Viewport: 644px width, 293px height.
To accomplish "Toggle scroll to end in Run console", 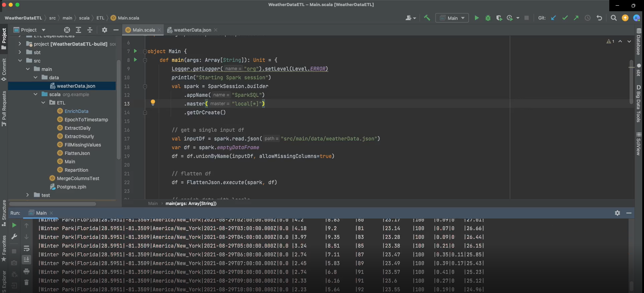I will pyautogui.click(x=26, y=260).
